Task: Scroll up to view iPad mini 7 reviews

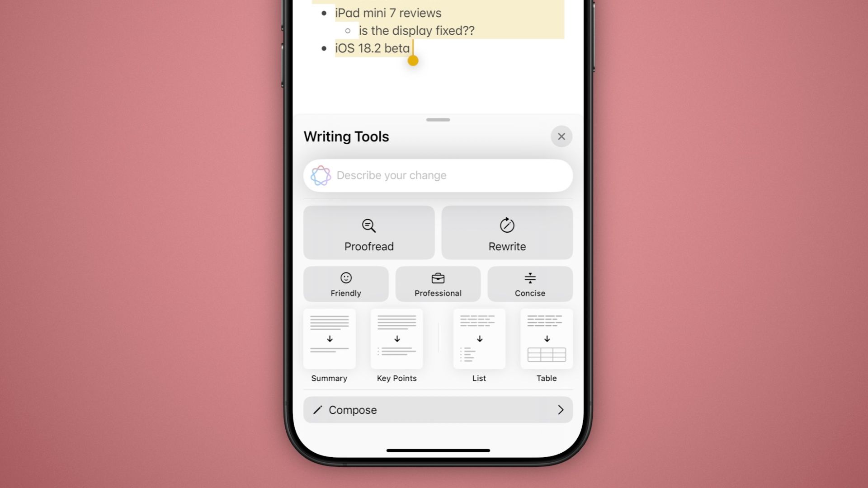Action: coord(388,13)
